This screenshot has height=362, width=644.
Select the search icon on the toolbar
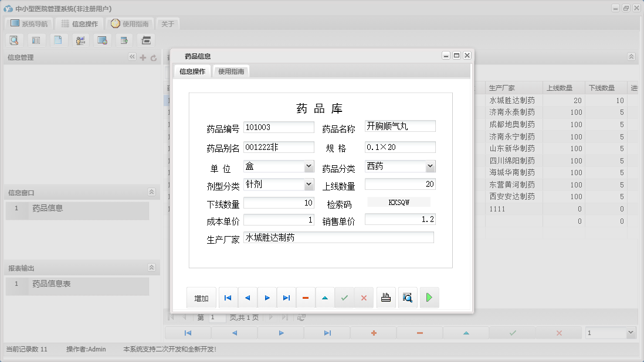coord(14,40)
